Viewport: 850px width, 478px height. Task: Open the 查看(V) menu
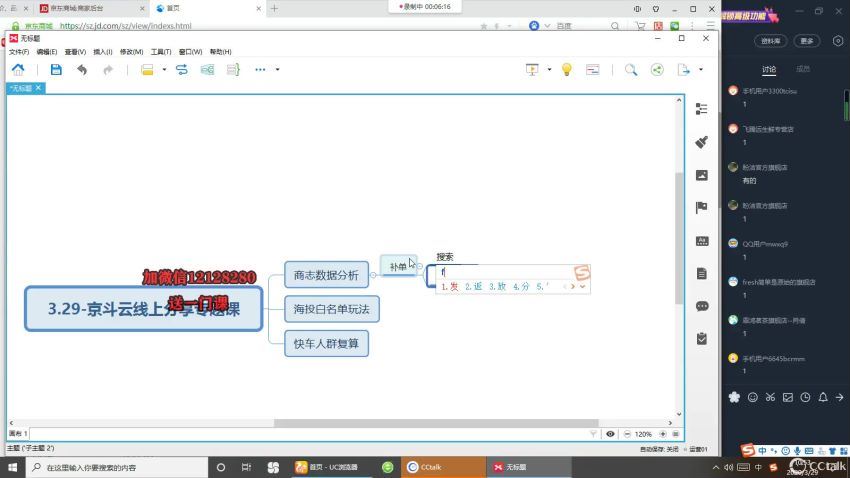(75, 51)
